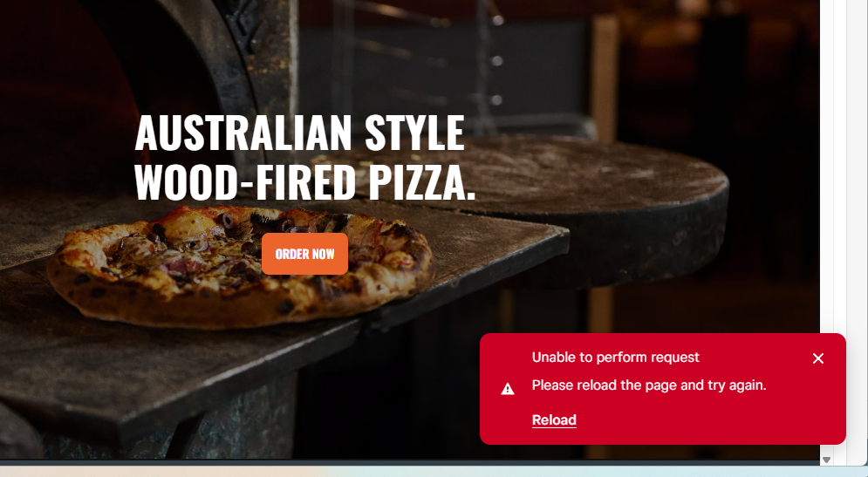Click the dark oven opening in the photo
Image resolution: width=868 pixels, height=477 pixels.
66,83
